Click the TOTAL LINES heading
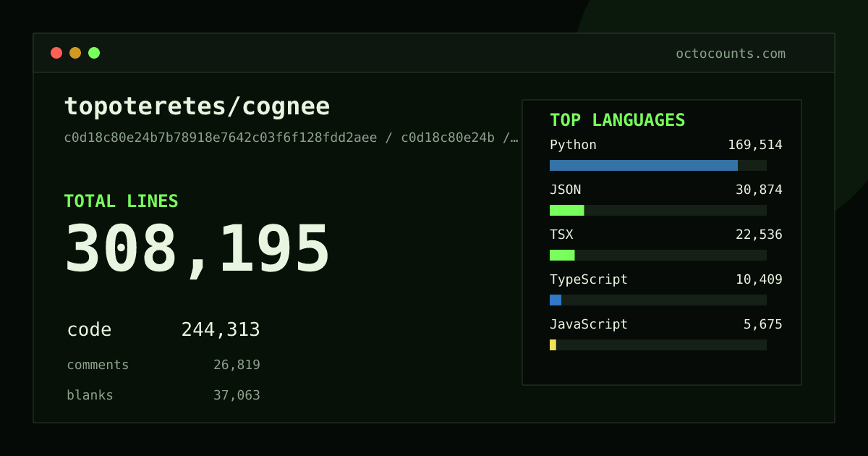Screen dimensions: 868x456 tap(121, 201)
